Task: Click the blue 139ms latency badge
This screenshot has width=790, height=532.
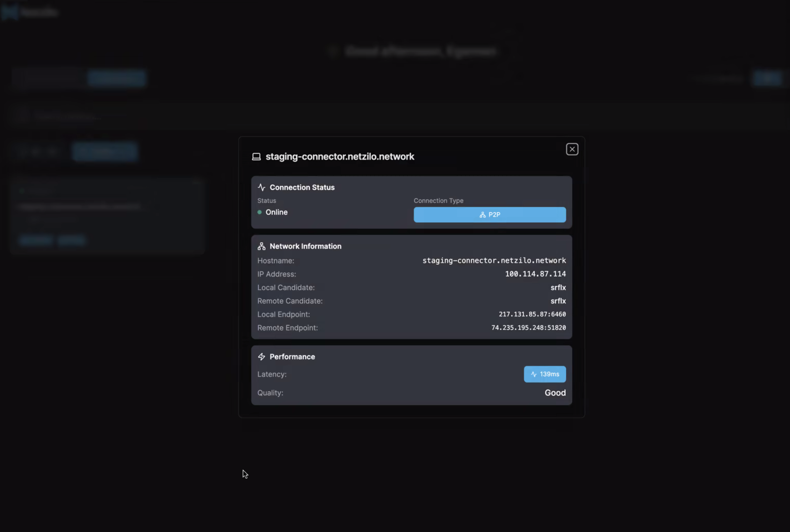Action: [x=545, y=374]
